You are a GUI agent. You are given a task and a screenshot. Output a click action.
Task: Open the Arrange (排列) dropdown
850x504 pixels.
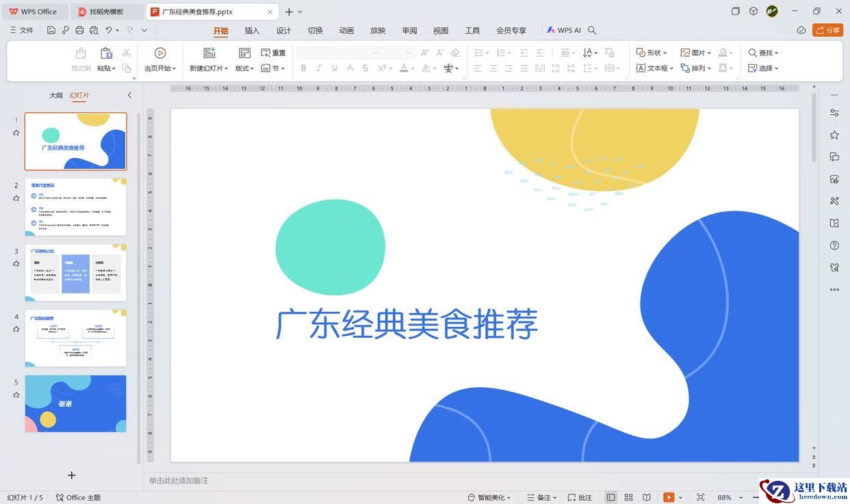point(696,68)
